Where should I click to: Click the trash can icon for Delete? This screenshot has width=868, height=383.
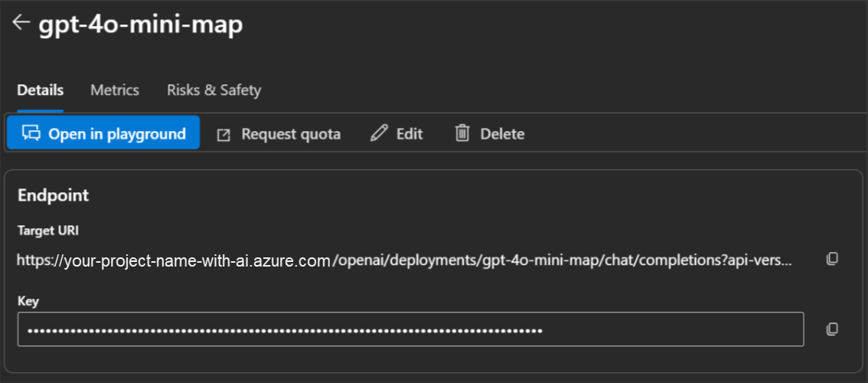[x=462, y=133]
